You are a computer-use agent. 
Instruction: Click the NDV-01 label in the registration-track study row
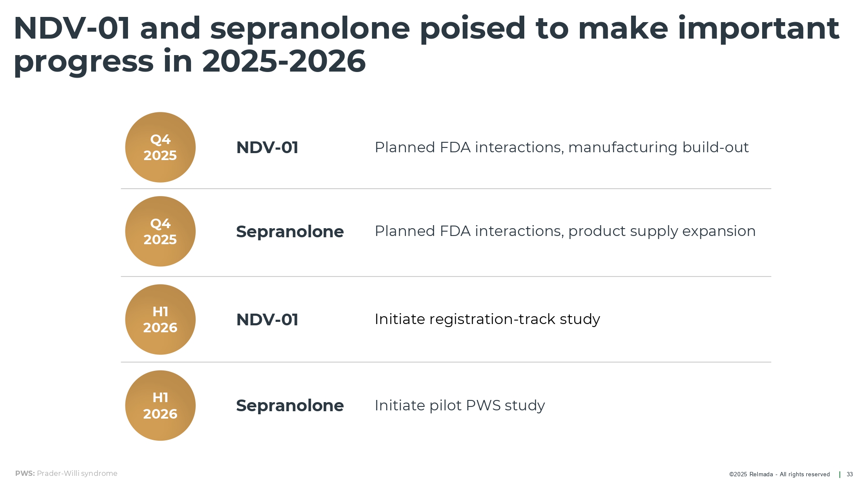tap(267, 320)
